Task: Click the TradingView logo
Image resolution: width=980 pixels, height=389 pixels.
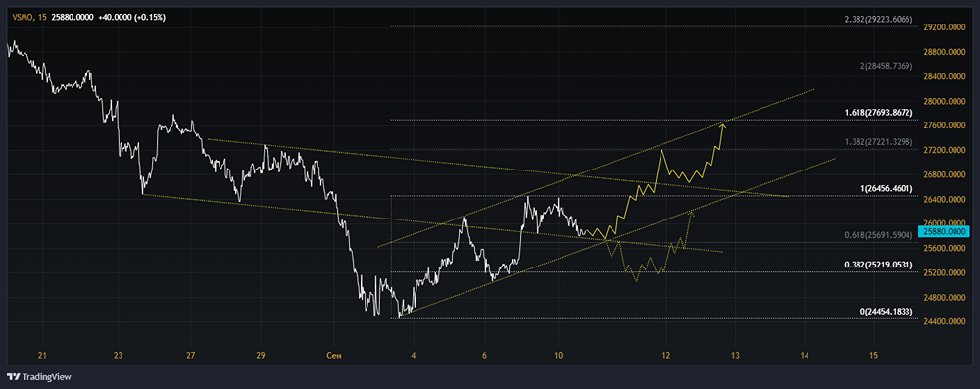Action: click(x=39, y=377)
